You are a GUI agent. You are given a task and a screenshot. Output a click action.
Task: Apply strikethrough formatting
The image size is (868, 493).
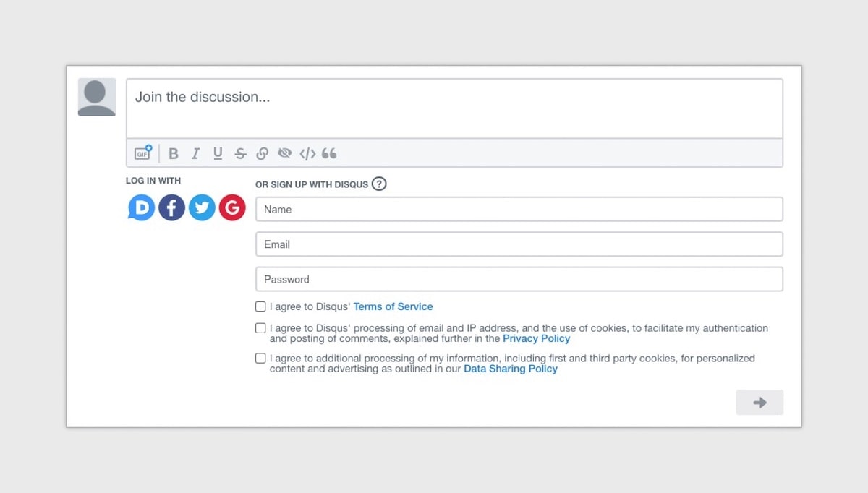240,153
